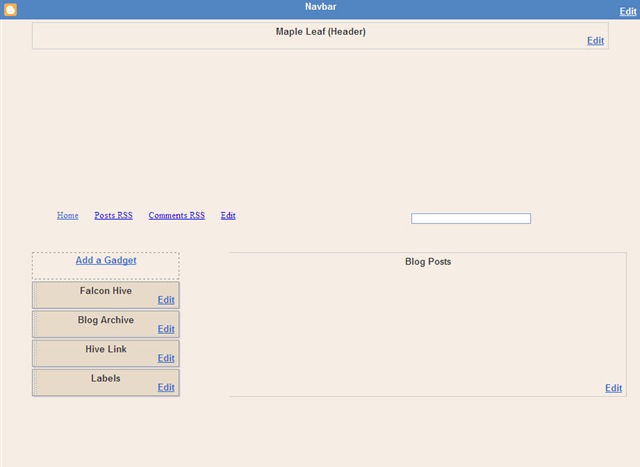Open the Comments RSS link
This screenshot has width=640, height=467.
click(177, 215)
